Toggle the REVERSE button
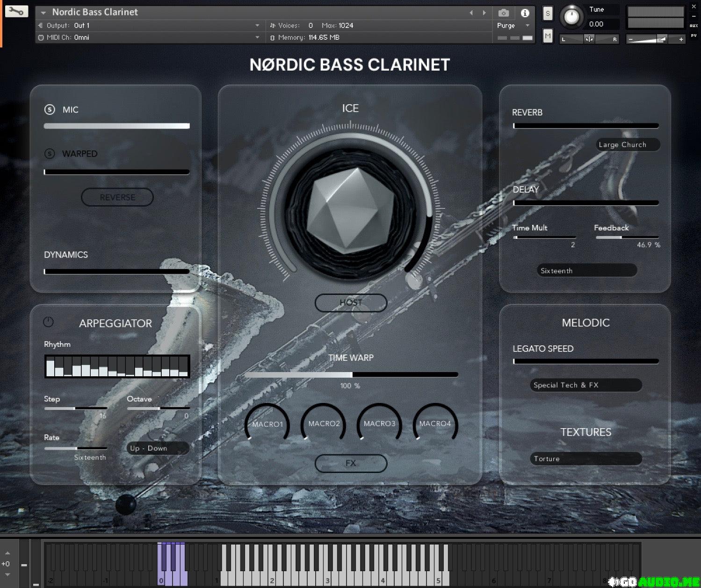The height and width of the screenshot is (588, 701). (x=117, y=197)
